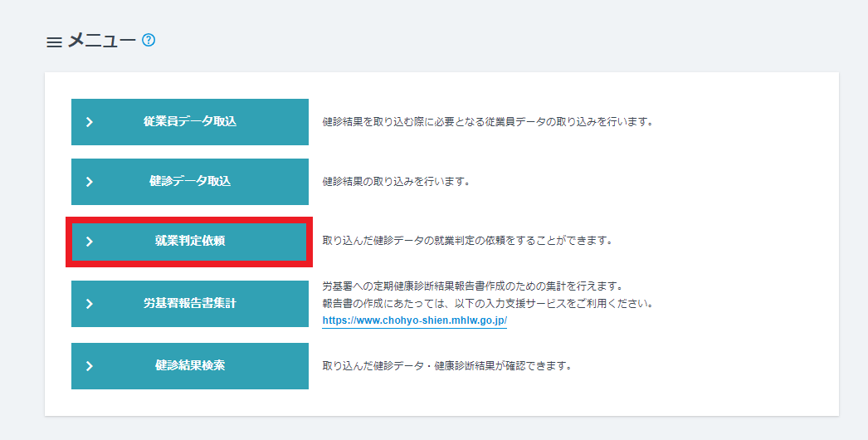Click the 従業員データ取込 description text
Viewport: 868px width, 440px height.
click(x=488, y=122)
